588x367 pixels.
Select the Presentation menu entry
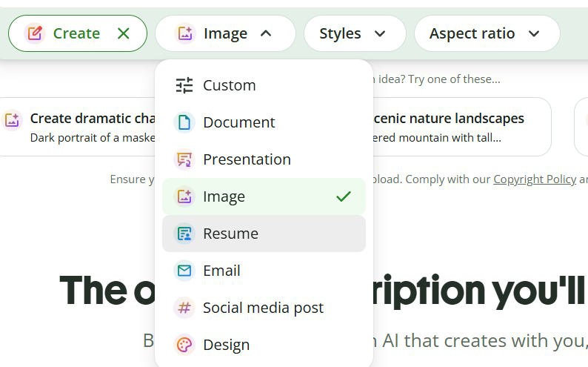(x=264, y=159)
